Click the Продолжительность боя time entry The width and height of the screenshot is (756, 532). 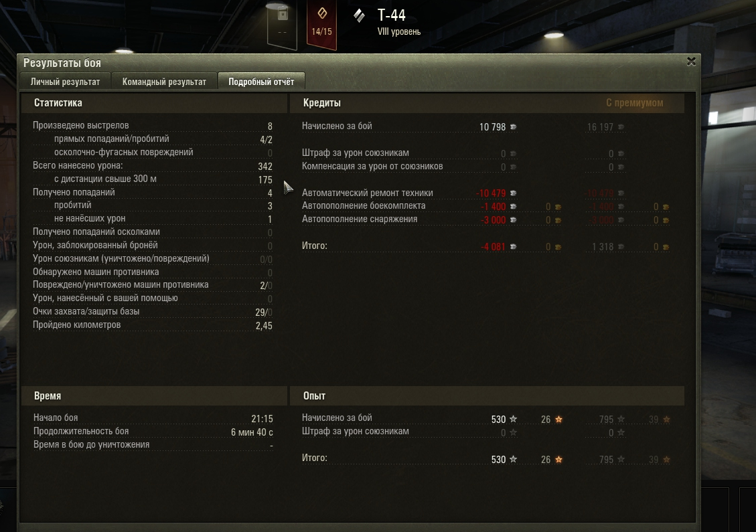[153, 431]
